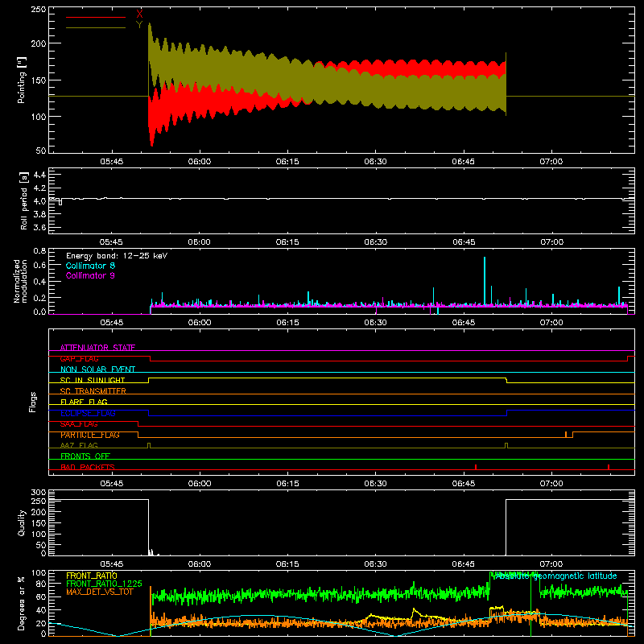Select the FLARE_FLAG label

[84, 402]
